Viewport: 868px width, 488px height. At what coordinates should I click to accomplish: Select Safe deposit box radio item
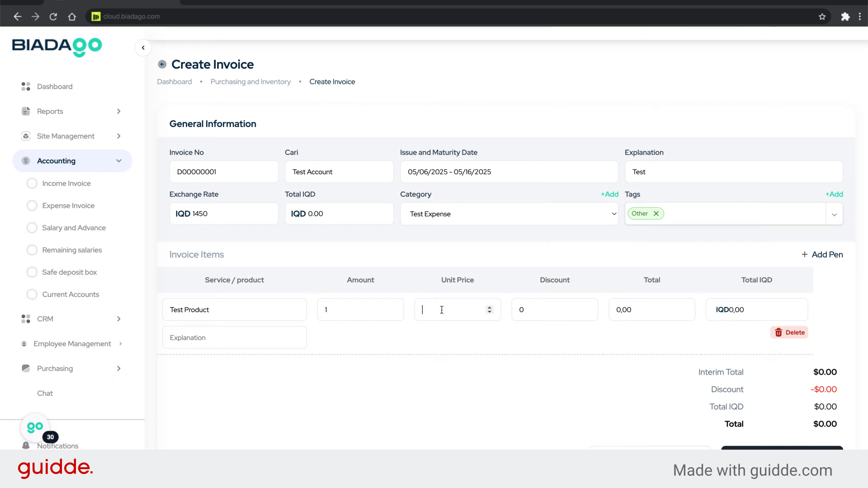32,272
